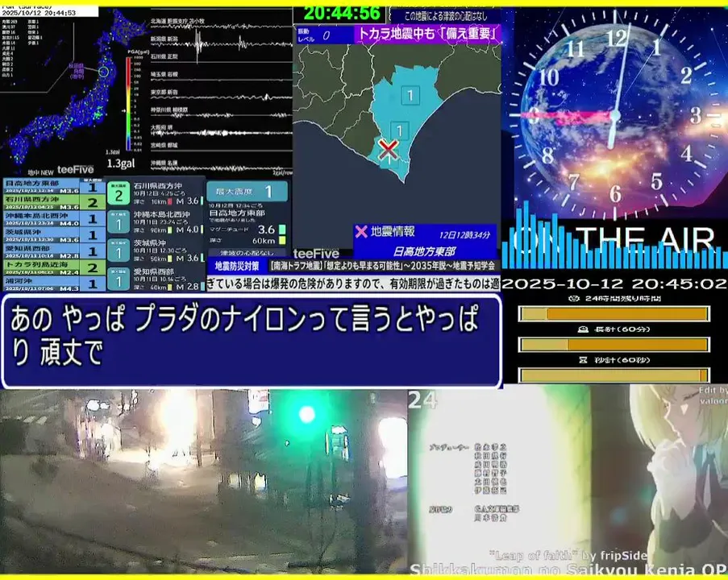Click green intensity 2 badge for 石川県西方沖 card
Image resolution: width=728 pixels, height=580 pixels.
point(119,193)
